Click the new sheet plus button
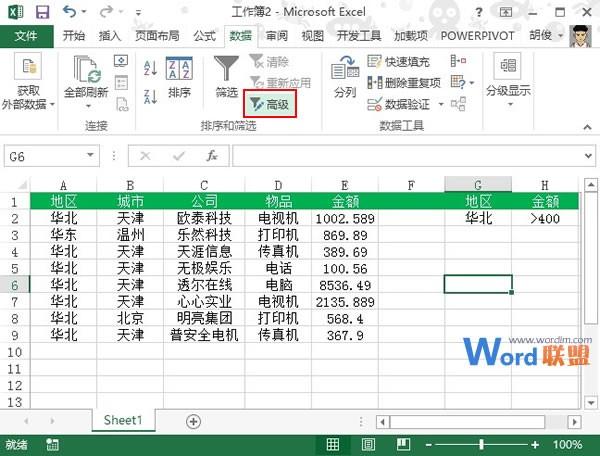 pyautogui.click(x=193, y=422)
